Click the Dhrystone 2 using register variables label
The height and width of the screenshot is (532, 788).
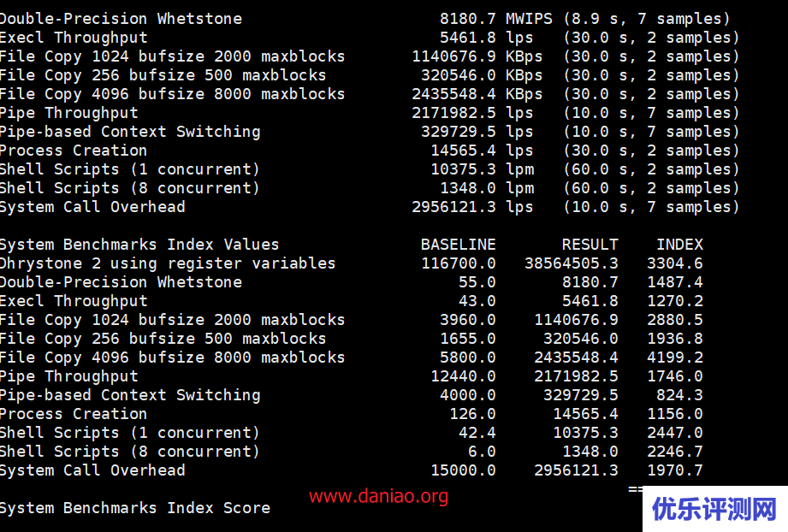point(167,263)
